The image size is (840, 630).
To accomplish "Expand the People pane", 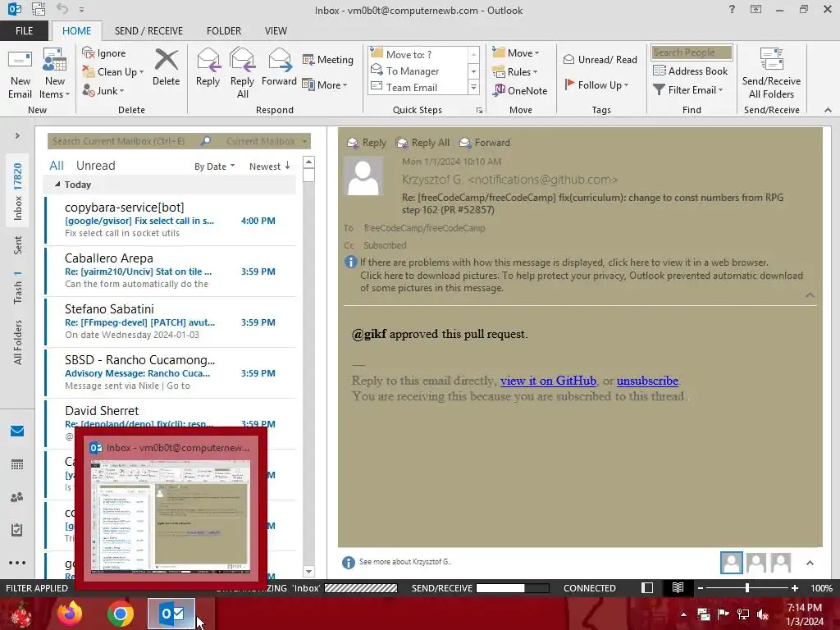I will [x=810, y=563].
